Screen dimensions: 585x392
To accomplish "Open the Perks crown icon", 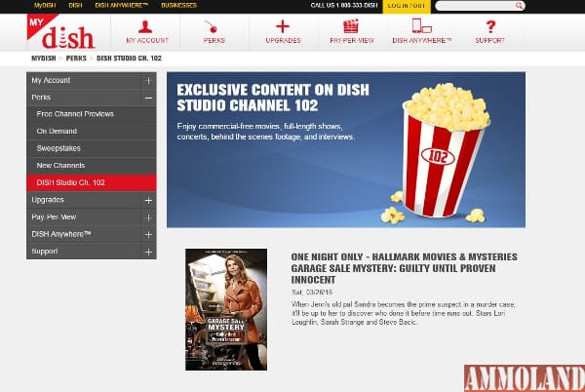I will [x=214, y=26].
